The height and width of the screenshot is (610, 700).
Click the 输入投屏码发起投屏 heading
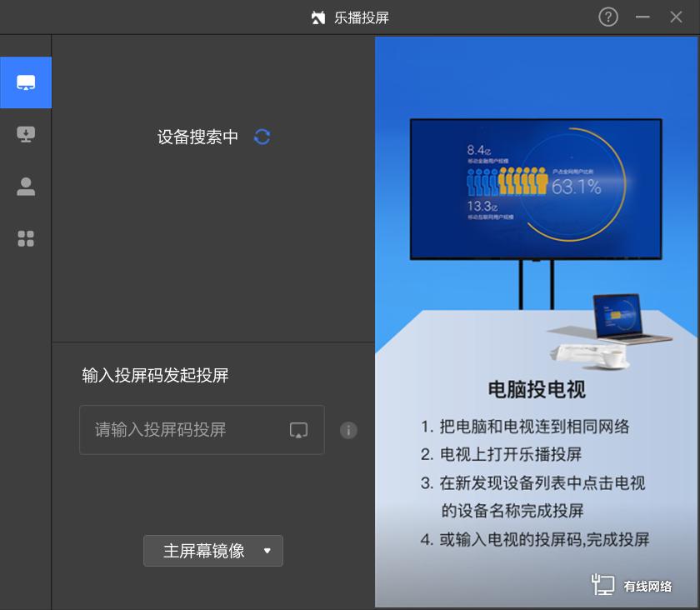pyautogui.click(x=155, y=376)
